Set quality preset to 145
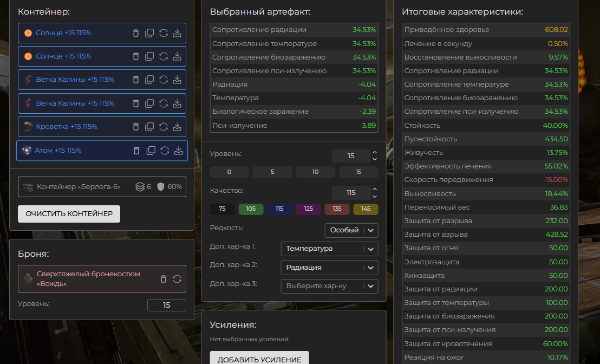 tap(366, 209)
